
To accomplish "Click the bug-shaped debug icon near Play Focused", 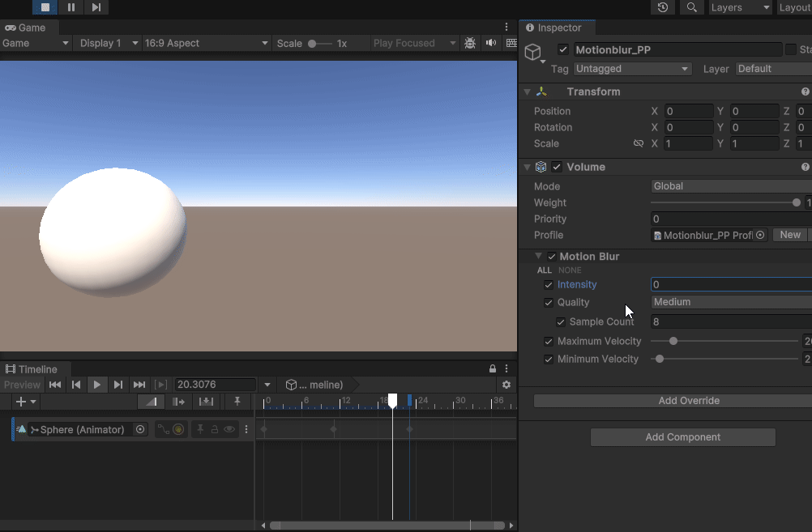I will pyautogui.click(x=470, y=43).
